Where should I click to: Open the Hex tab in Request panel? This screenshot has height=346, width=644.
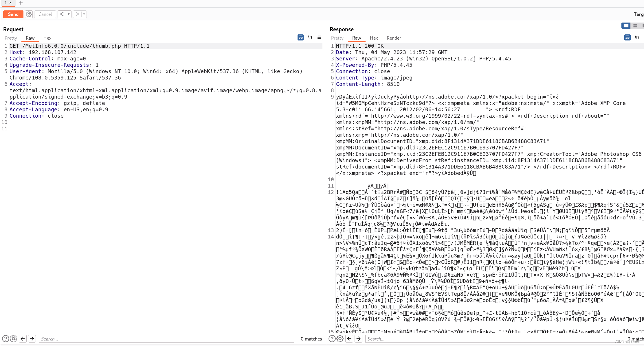point(47,38)
